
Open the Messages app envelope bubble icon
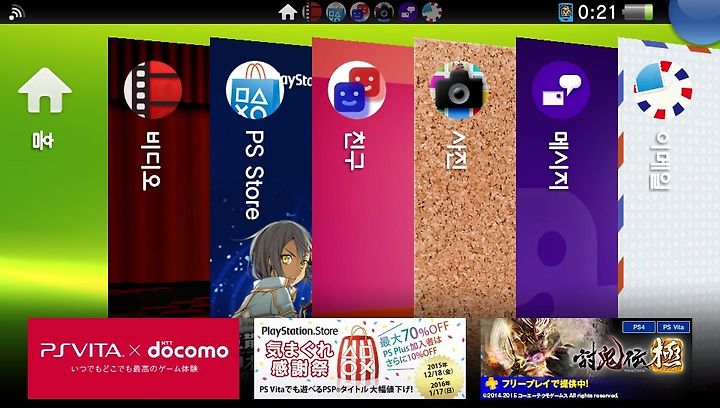tap(561, 90)
